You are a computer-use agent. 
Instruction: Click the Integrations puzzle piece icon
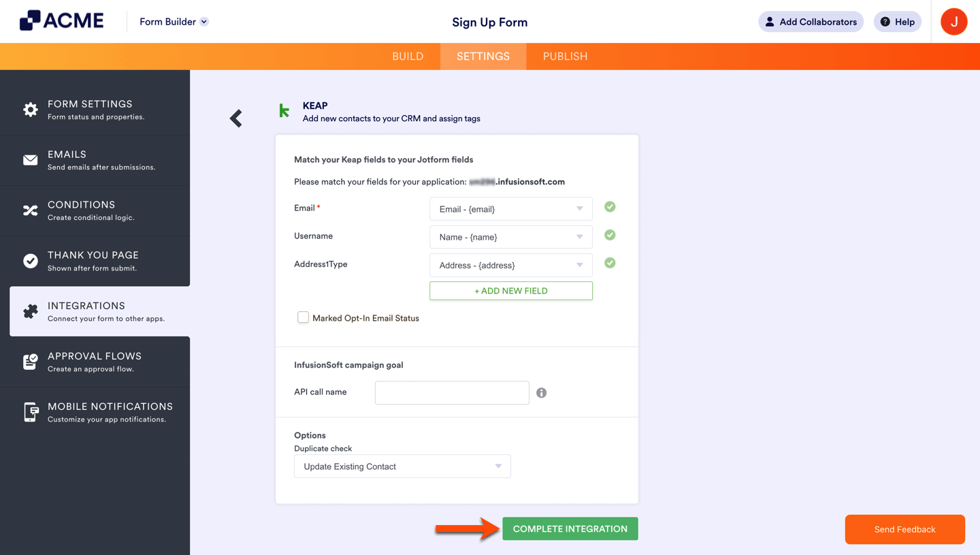pos(30,311)
